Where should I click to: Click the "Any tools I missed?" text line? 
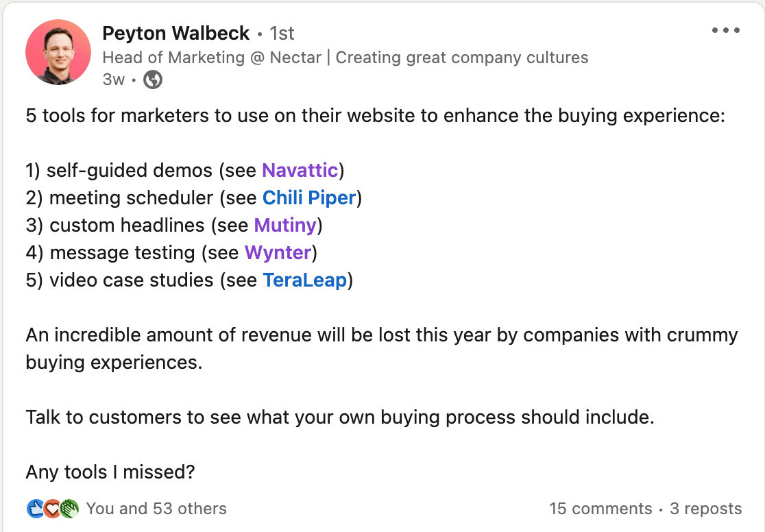[110, 472]
